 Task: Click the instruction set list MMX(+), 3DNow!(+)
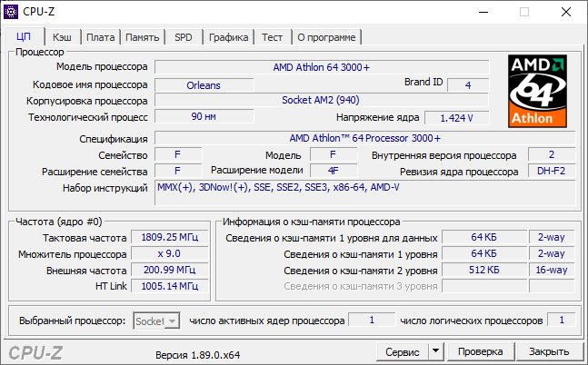point(365,192)
